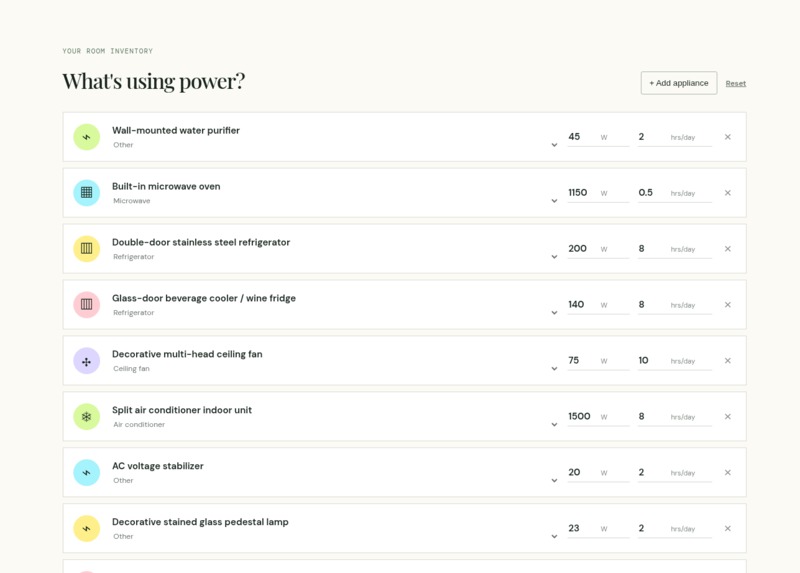Edit voltage stabilizer hours per day field

[x=674, y=472]
